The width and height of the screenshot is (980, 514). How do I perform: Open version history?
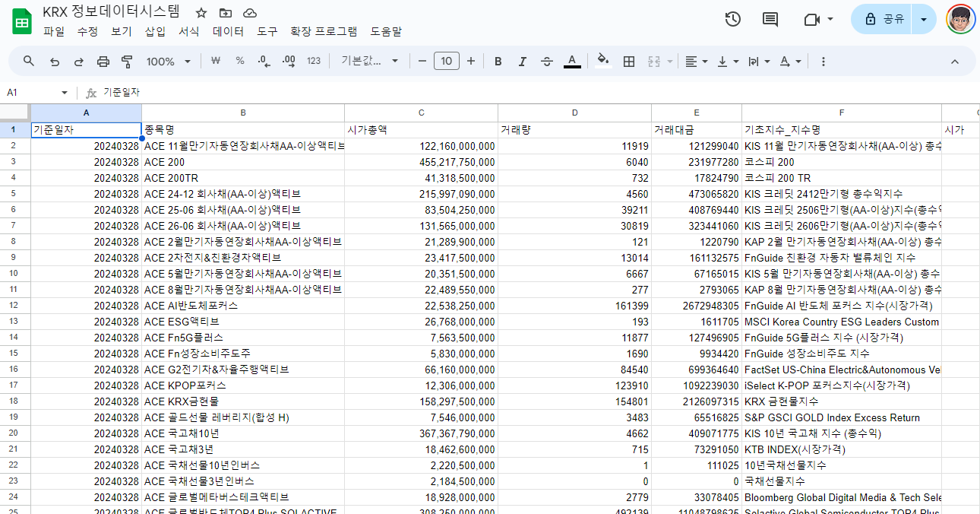point(732,19)
